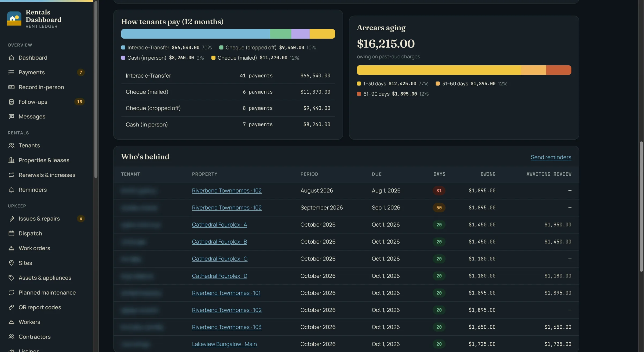Click the Issues & repairs wrench icon
This screenshot has height=352, width=644.
[11, 219]
